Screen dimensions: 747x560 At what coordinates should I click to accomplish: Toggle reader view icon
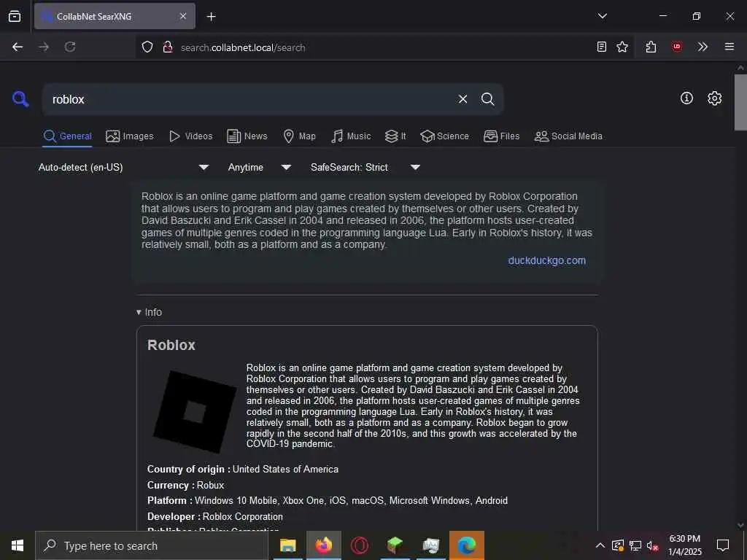coord(602,47)
